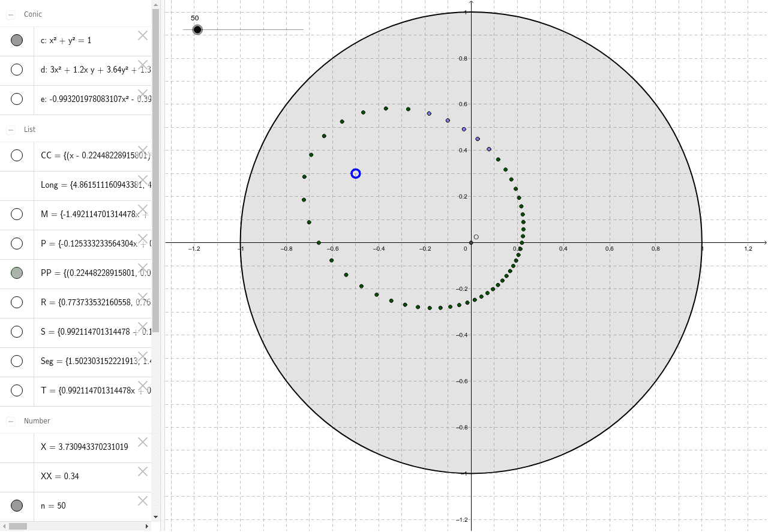The image size is (768, 532).
Task: Select S = {0.992114701314478 text
Action: 96,332
